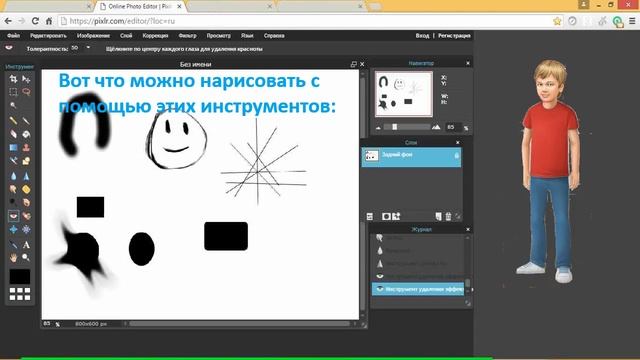Select the Magic Wand tool
Screen dimensions: 640x360
(13, 105)
